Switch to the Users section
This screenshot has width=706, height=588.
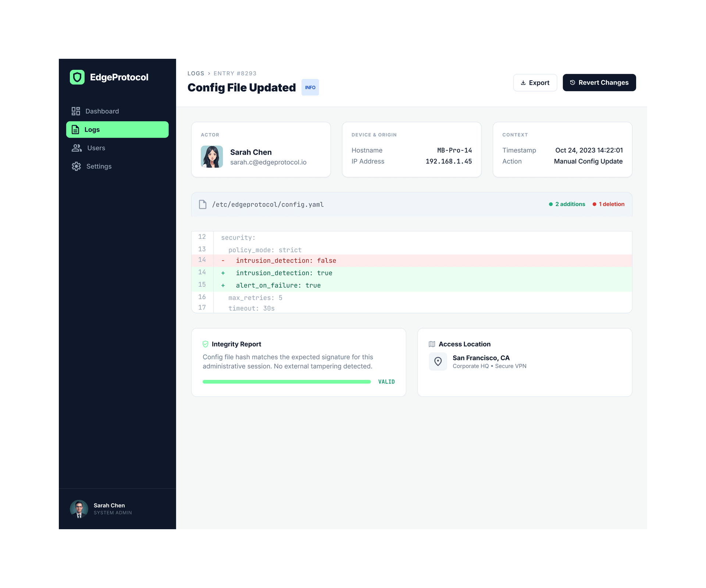click(96, 148)
